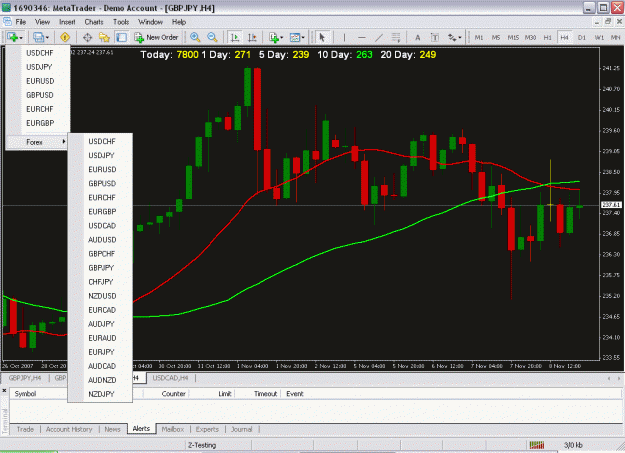The width and height of the screenshot is (625, 453).
Task: Close the Terminal panel with its X
Action: pyautogui.click(x=4, y=390)
